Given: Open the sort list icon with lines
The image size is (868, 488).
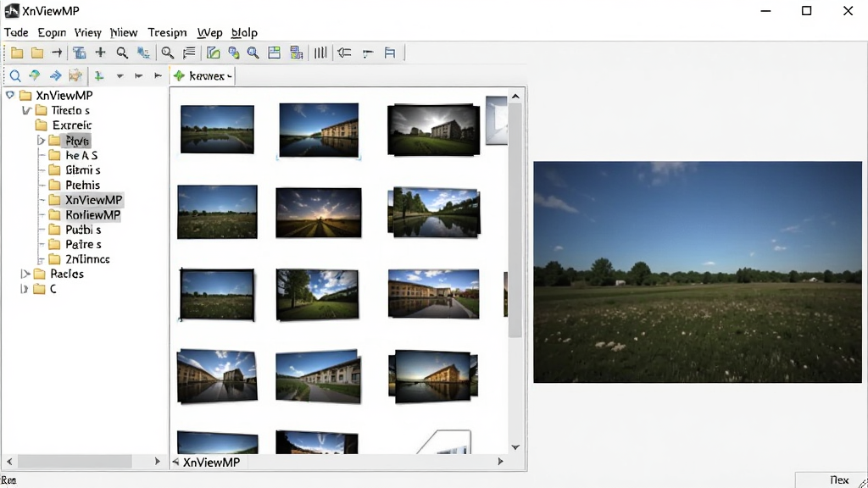Looking at the screenshot, I should pos(189,53).
